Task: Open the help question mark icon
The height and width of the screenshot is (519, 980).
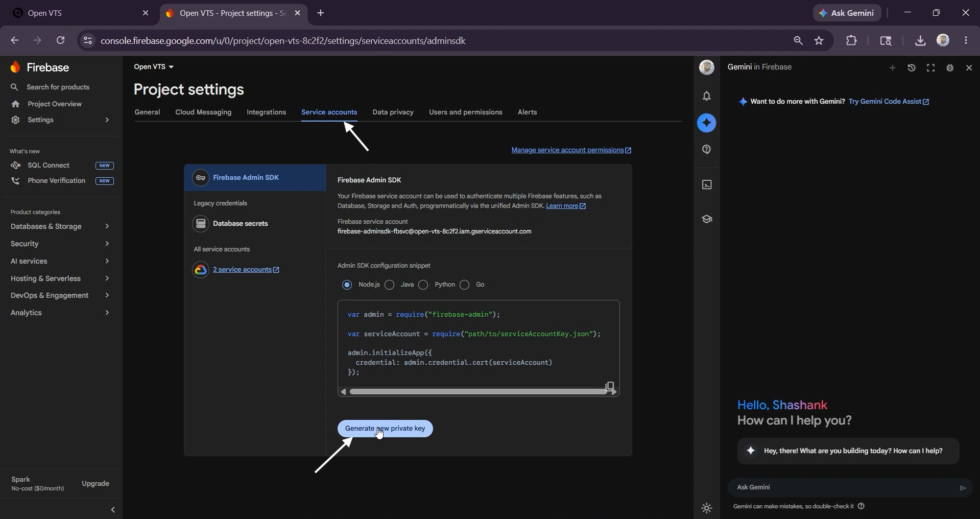Action: (x=707, y=150)
